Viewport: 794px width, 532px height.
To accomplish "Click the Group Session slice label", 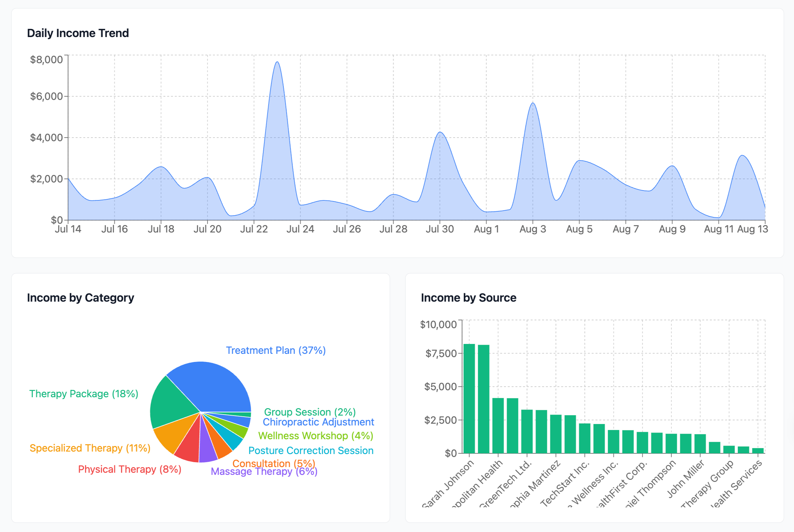I will 309,412.
